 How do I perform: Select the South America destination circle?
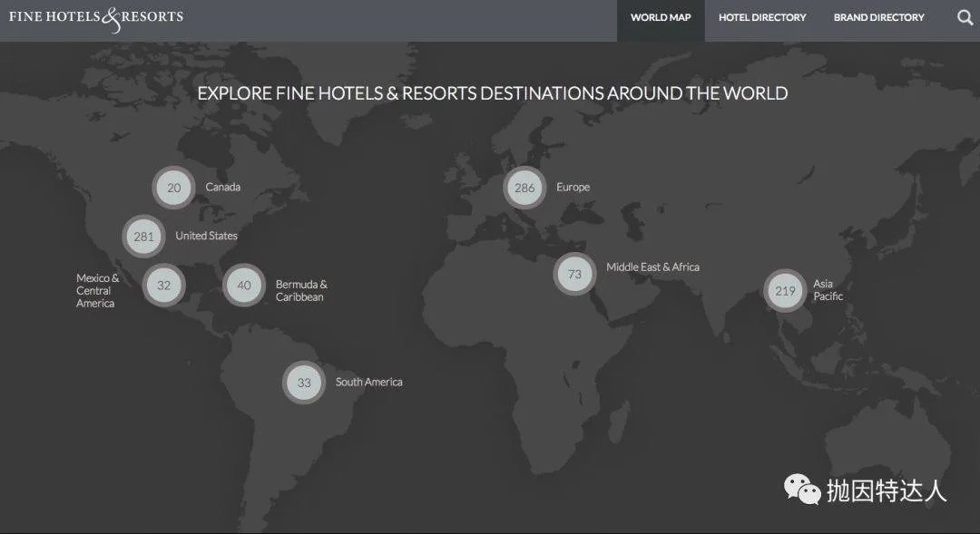click(303, 383)
